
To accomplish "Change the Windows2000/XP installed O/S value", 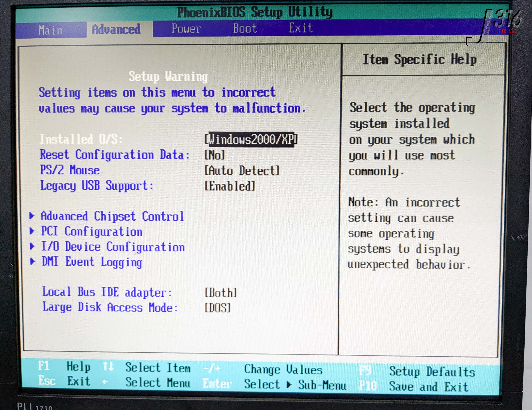I will [x=251, y=139].
